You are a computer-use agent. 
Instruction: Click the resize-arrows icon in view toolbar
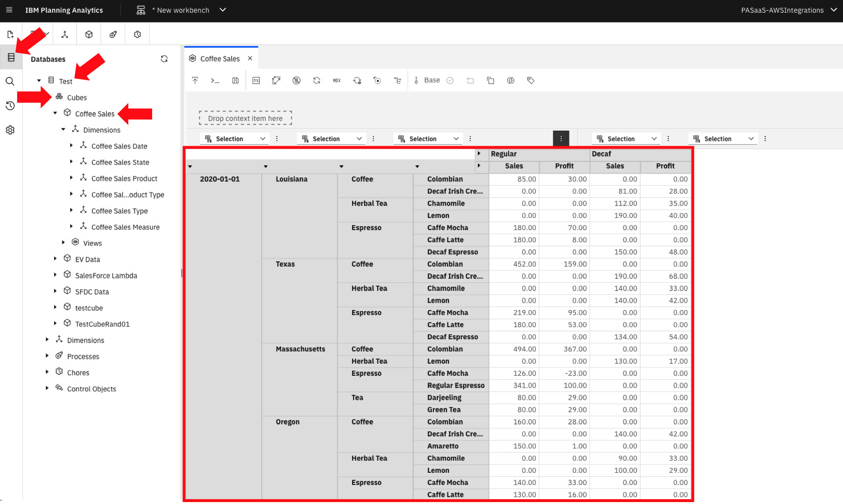[276, 80]
